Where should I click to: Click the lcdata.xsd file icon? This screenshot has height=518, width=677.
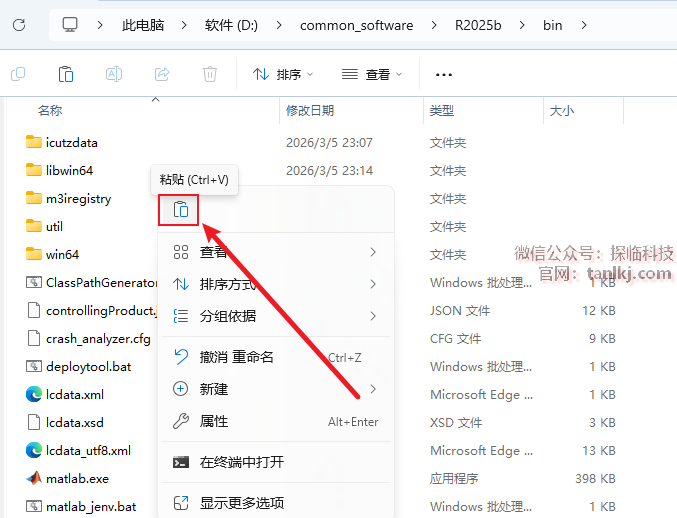coord(34,422)
